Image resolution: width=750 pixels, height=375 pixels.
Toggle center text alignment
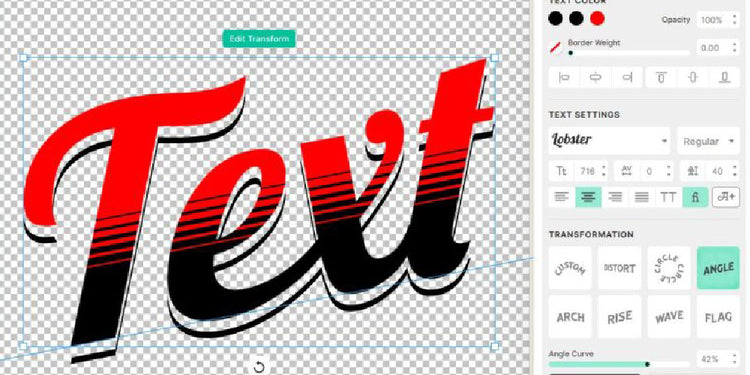tap(588, 197)
